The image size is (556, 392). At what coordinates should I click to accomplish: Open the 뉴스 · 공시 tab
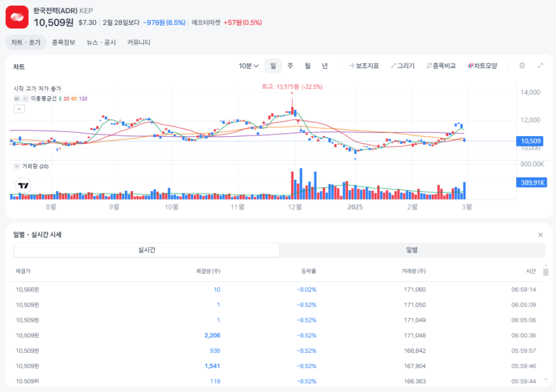[101, 43]
